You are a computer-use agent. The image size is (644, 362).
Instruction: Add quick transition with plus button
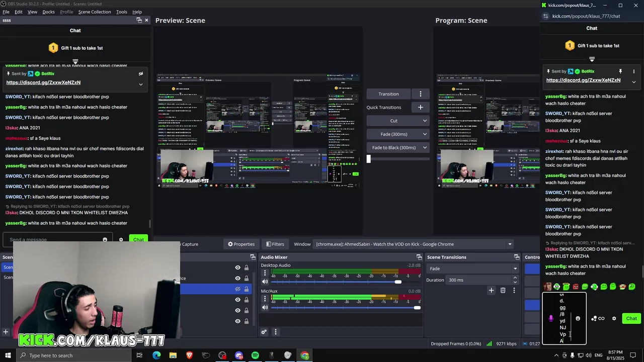(420, 107)
